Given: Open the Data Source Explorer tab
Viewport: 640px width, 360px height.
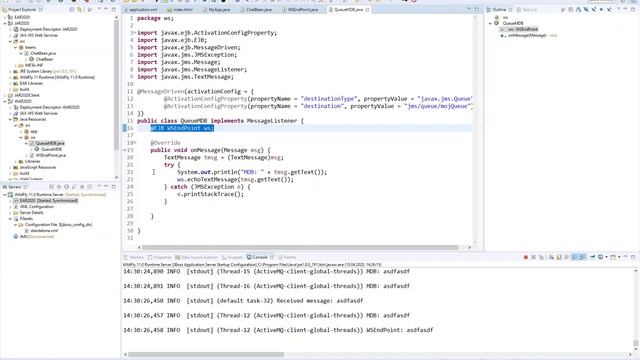Looking at the screenshot, I should (x=197, y=257).
